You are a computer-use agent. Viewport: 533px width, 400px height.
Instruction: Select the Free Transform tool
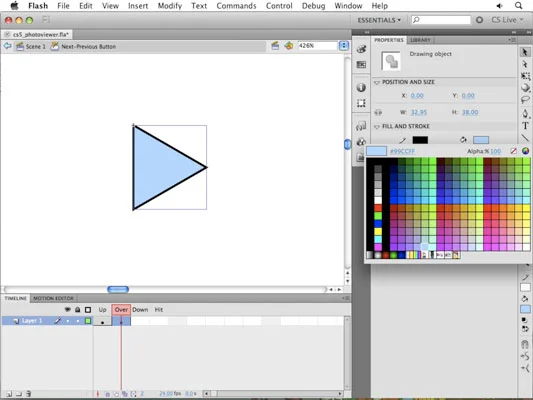tap(525, 76)
